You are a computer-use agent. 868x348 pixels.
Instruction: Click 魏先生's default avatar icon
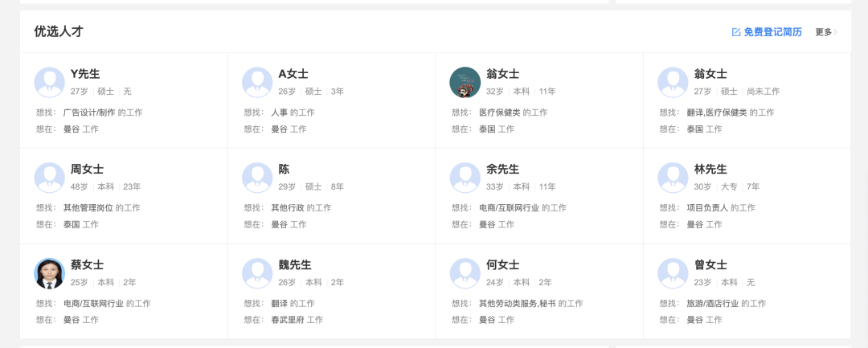pos(257,273)
